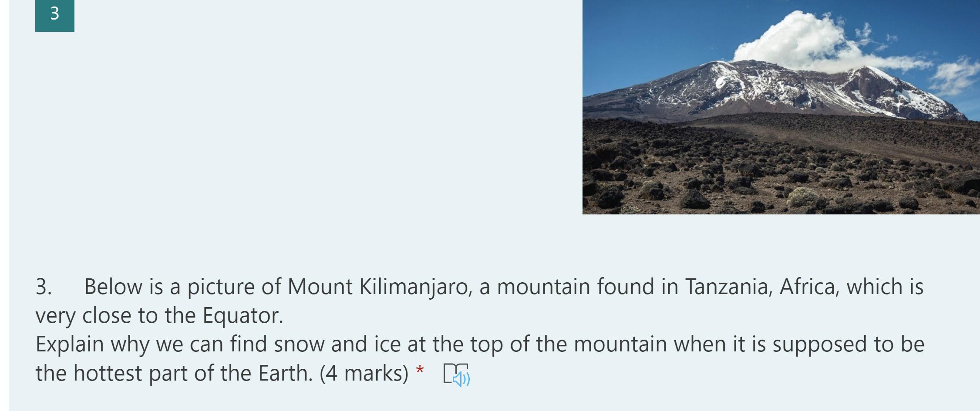Screen dimensions: 980x411
Task: Click the "3." starting the question text
Action: click(44, 287)
